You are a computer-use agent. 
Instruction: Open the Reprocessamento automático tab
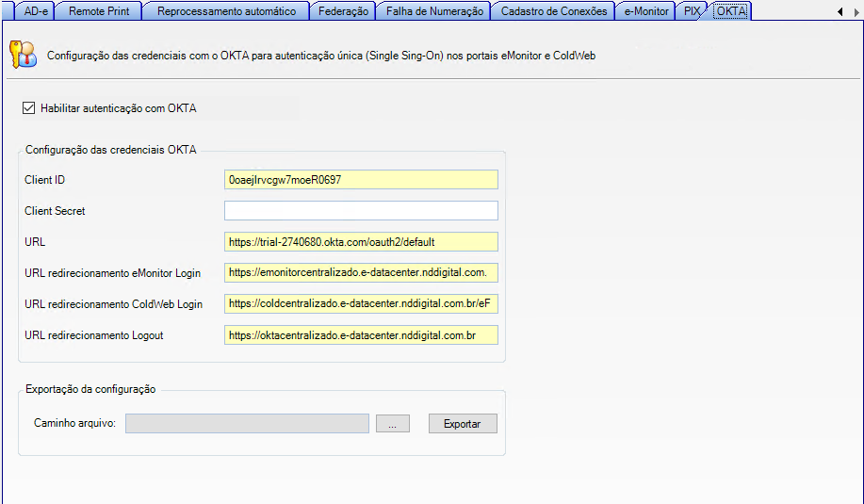tap(226, 11)
